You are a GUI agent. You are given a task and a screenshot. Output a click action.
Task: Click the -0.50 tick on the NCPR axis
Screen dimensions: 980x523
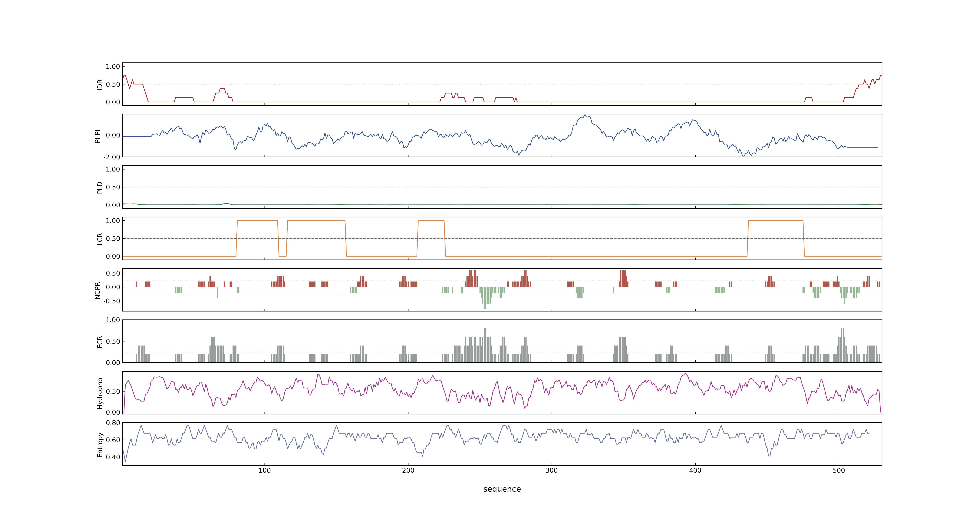tap(111, 301)
